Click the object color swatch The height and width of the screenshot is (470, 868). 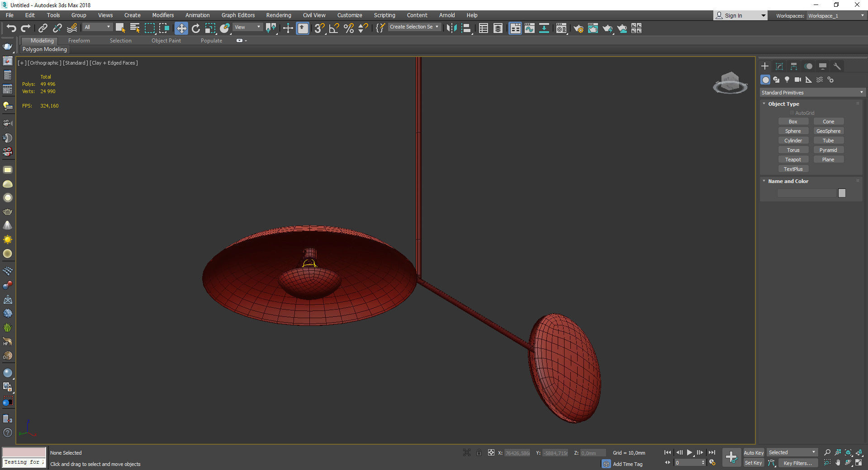pyautogui.click(x=842, y=193)
